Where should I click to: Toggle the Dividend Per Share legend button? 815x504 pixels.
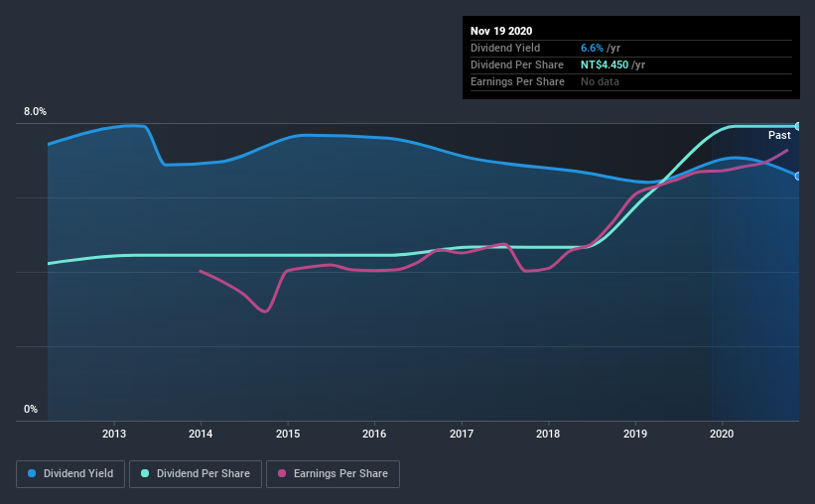pos(196,474)
